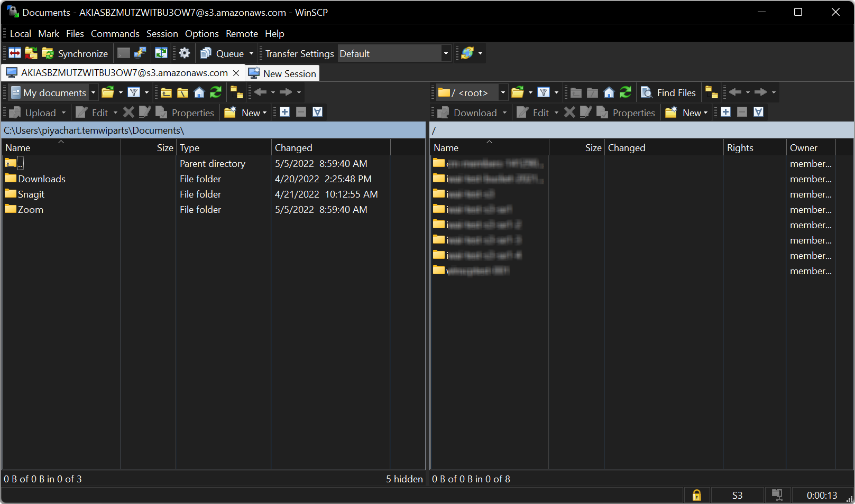Screen dimensions: 855x504
Task: Toggle the filter on the local panel
Action: click(135, 92)
